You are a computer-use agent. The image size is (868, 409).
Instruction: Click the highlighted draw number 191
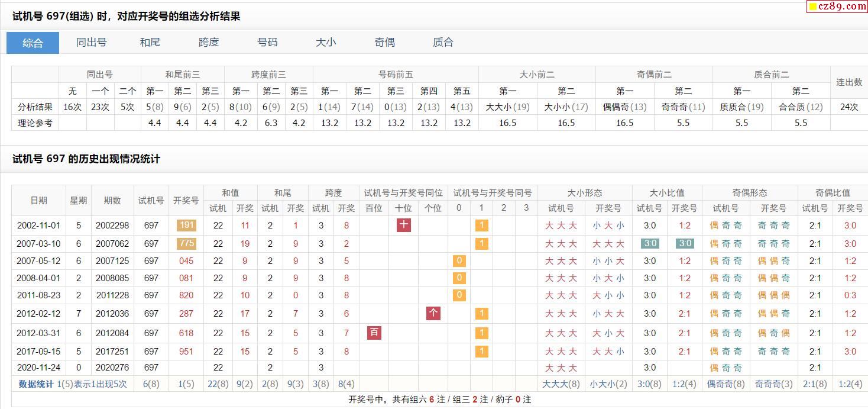186,226
